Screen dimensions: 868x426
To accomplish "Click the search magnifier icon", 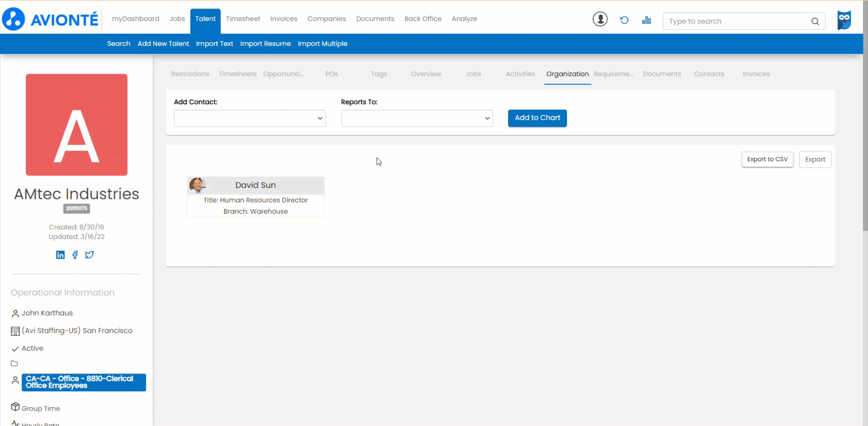I will tap(815, 21).
